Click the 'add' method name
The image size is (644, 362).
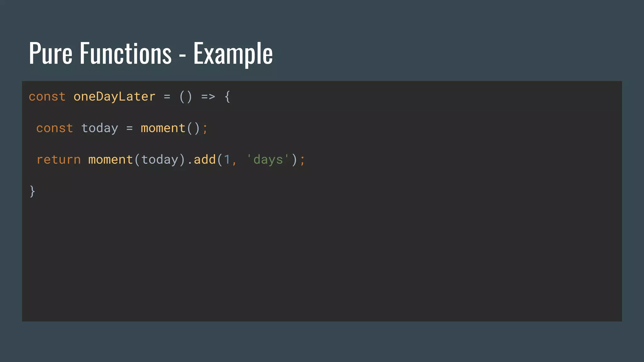(205, 160)
